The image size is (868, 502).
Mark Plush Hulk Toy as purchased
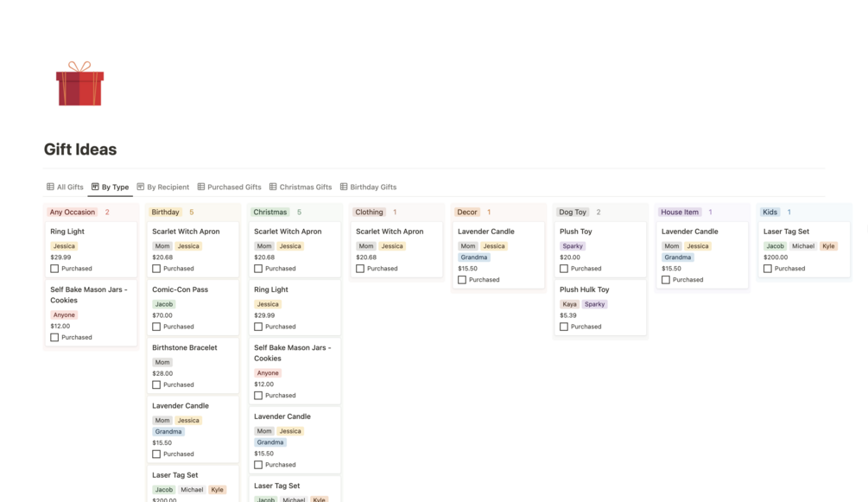click(563, 327)
